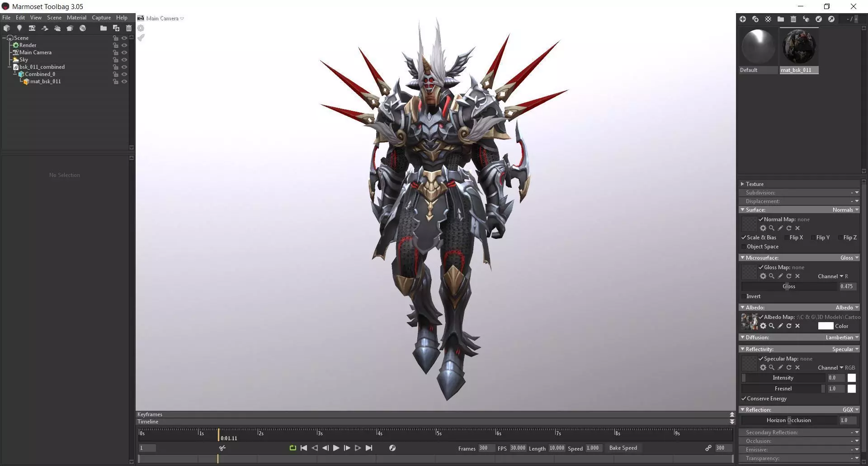Open material folder icon in the material toolbar
The width and height of the screenshot is (868, 466).
pos(781,19)
